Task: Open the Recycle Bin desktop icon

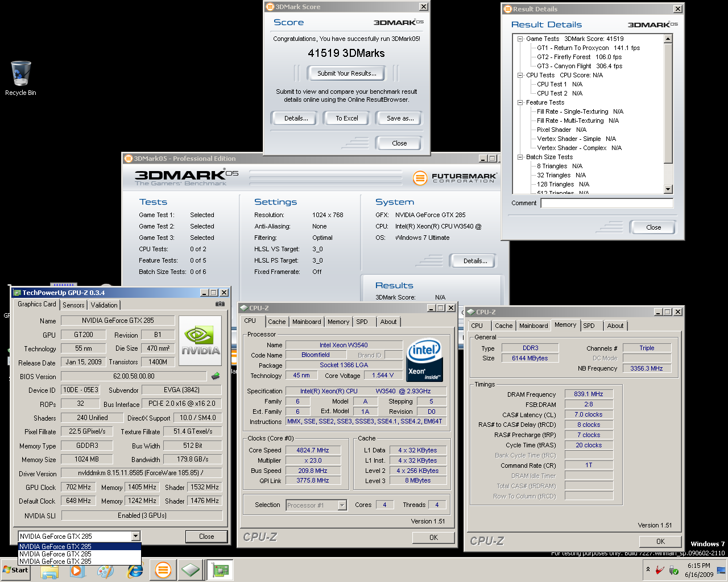Action: [20, 78]
